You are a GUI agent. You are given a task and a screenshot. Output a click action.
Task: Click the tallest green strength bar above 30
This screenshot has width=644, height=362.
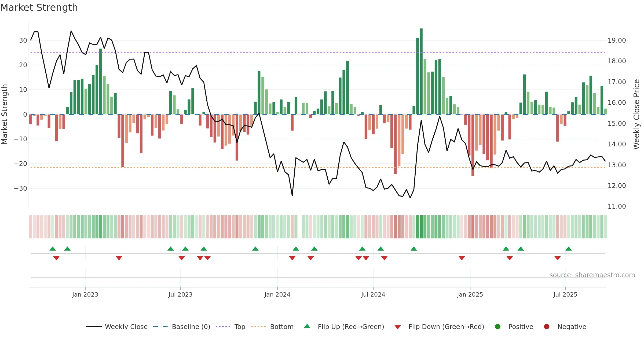pyautogui.click(x=421, y=71)
